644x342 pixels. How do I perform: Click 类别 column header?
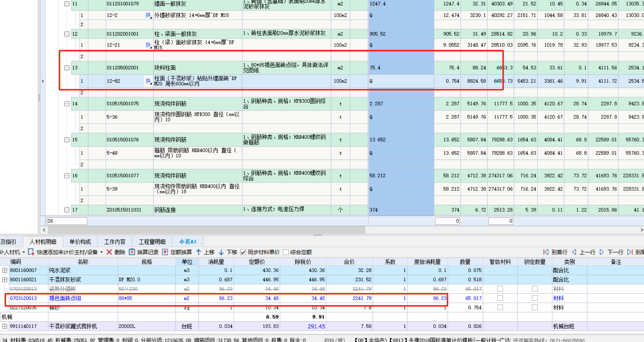pos(569,262)
